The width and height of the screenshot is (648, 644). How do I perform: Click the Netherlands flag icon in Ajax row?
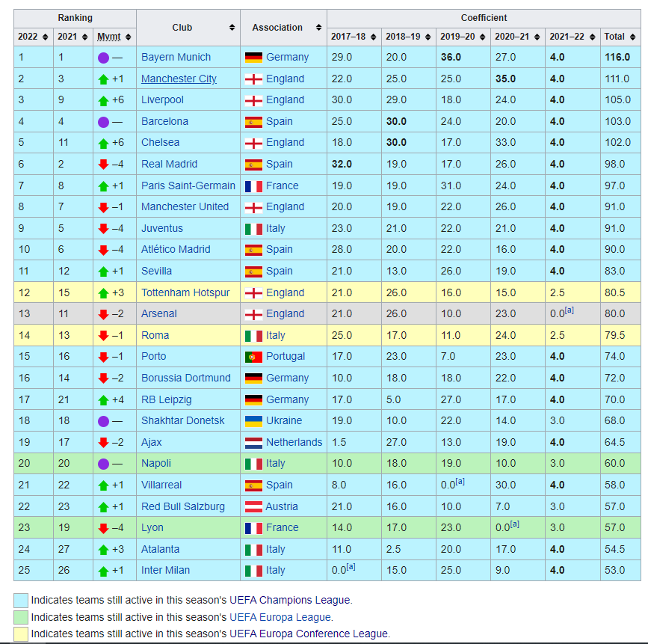[x=253, y=442]
